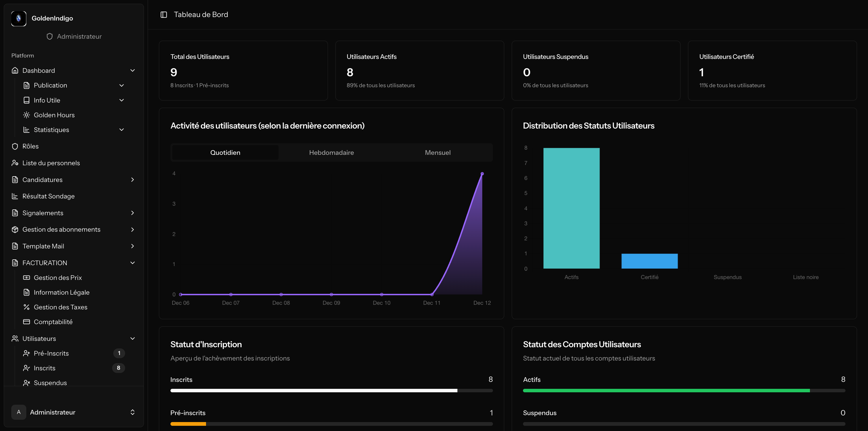868x431 pixels.
Task: Click the Gestion des Prix banknote icon
Action: [26, 278]
